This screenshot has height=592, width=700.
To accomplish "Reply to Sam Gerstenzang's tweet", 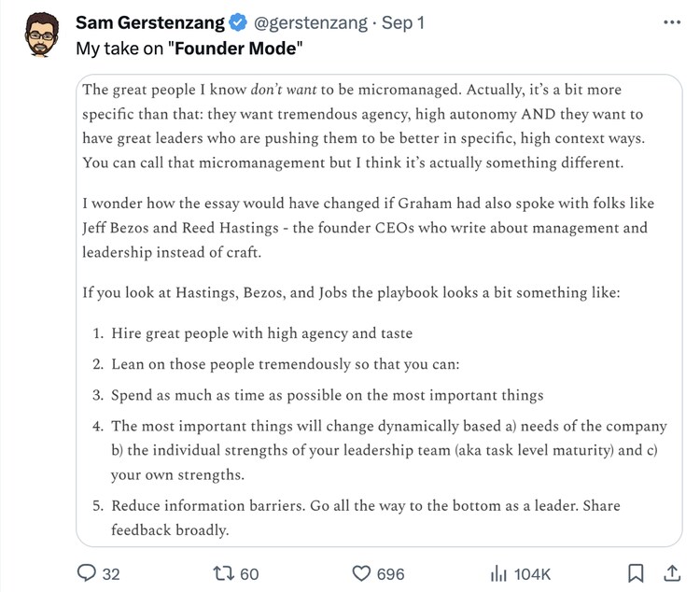I will (x=85, y=573).
